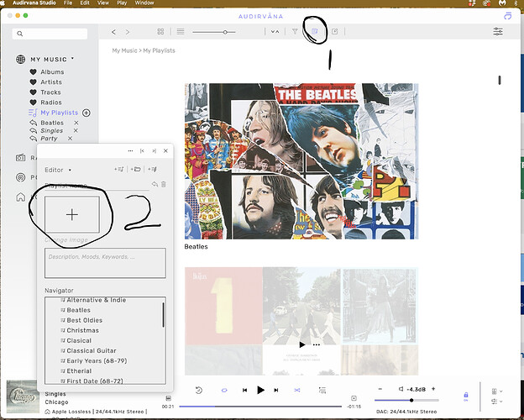
Task: Open Tracks in the sidebar
Action: click(x=50, y=92)
